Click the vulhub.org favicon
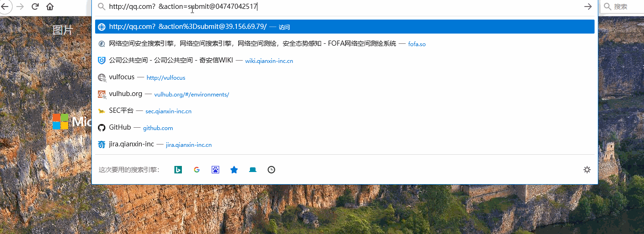This screenshot has height=234, width=644. 102,94
